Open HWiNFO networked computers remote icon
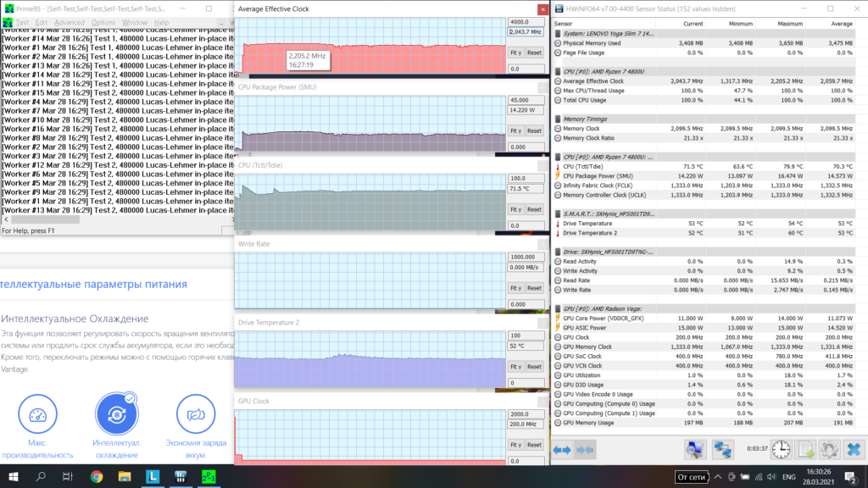Viewport: 868px width, 488px height. (x=722, y=449)
